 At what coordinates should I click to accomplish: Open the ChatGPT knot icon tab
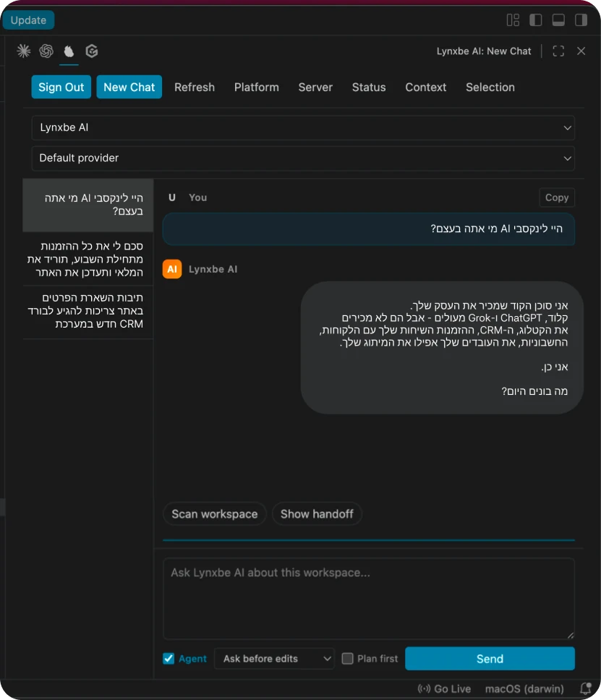click(46, 51)
